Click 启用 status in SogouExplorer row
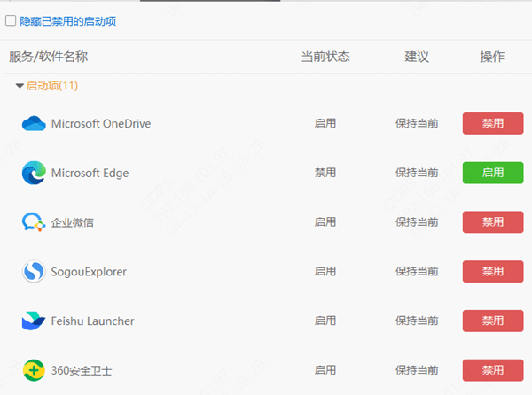Viewport: 532px width, 395px height. point(325,271)
